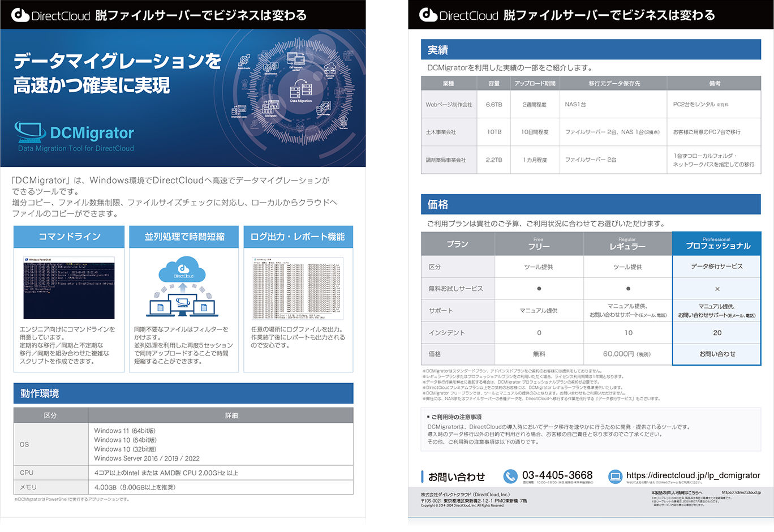
Task: Click the Webページ制作会社 cell
Action: [x=449, y=104]
